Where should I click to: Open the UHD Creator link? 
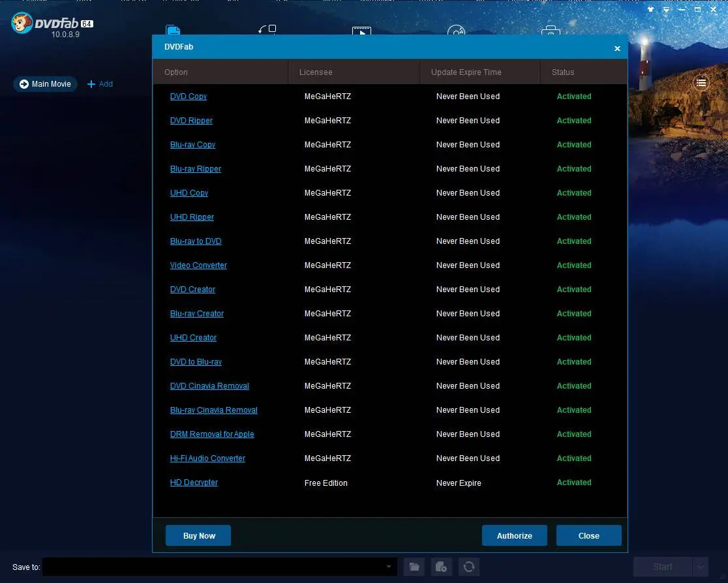click(x=193, y=338)
